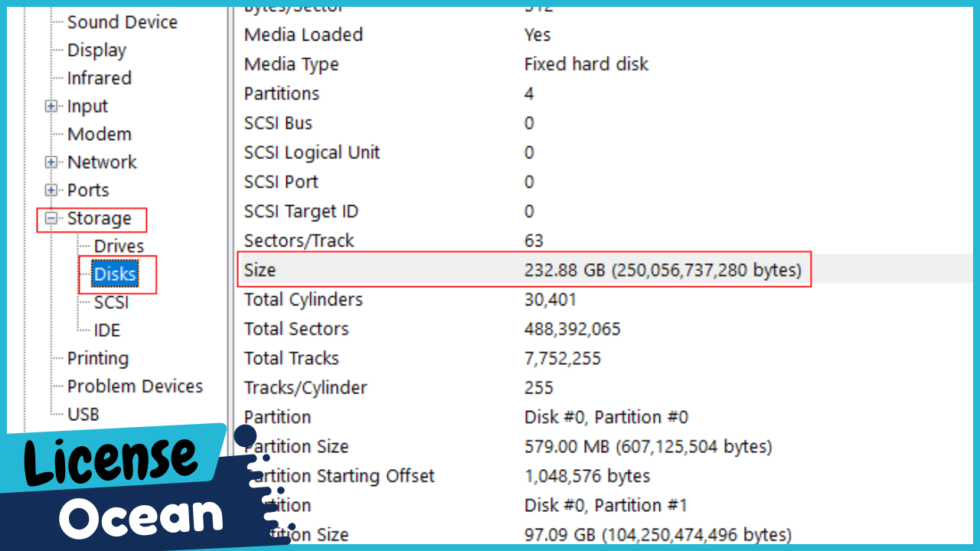
Task: Expand the Network tree node
Action: coord(51,162)
